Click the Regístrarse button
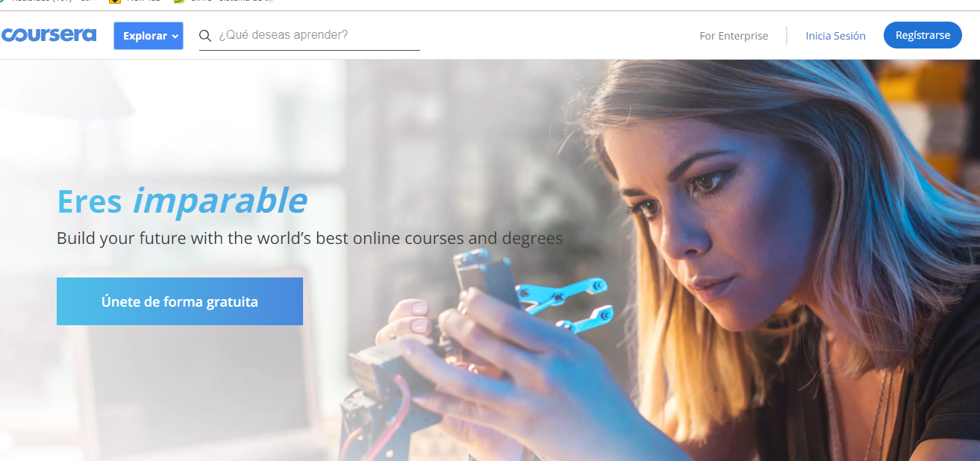The height and width of the screenshot is (461, 980). click(x=923, y=35)
